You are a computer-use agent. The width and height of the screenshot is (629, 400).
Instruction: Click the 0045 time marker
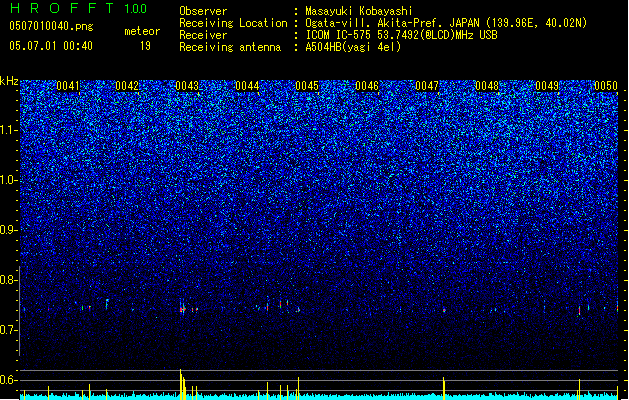click(x=307, y=86)
